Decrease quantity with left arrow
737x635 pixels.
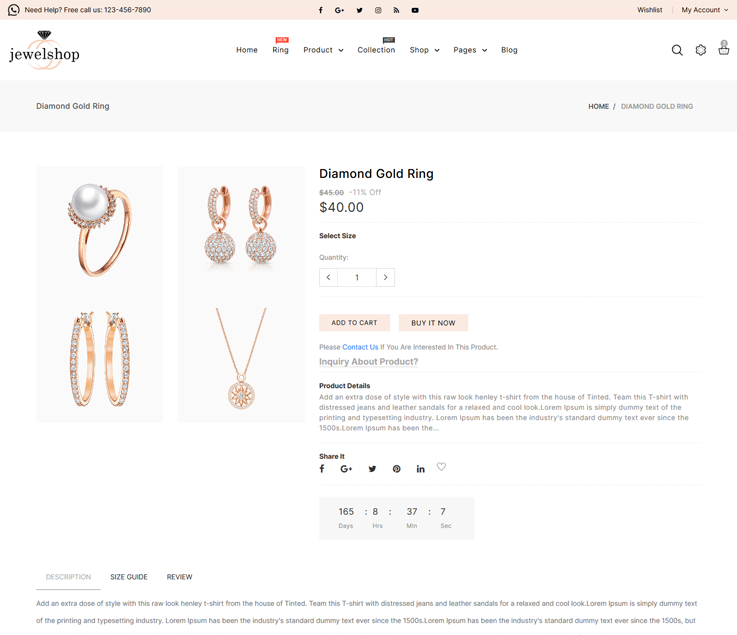[x=328, y=277]
